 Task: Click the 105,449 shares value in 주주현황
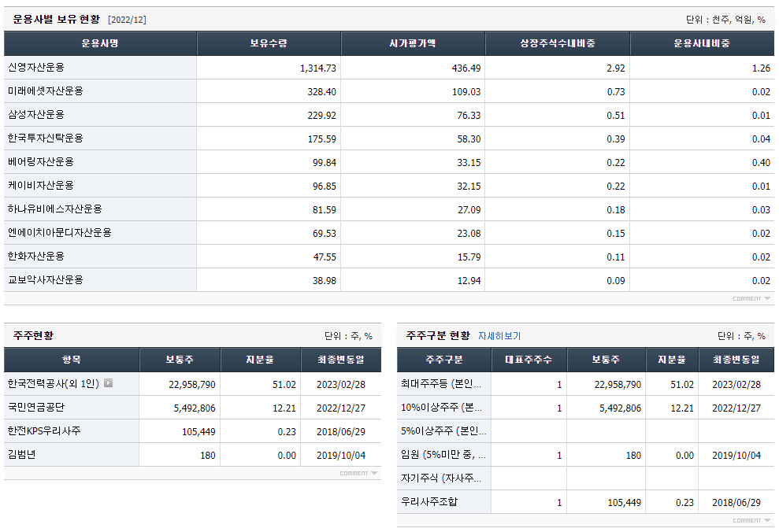(x=198, y=432)
